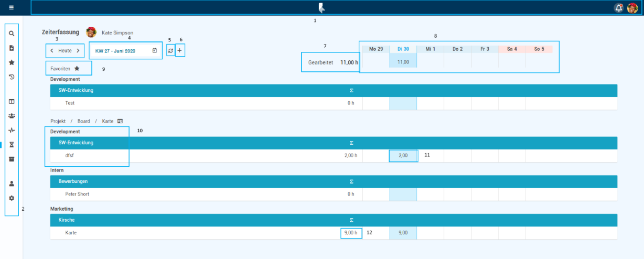Select the Di 30 day column header

pos(403,49)
